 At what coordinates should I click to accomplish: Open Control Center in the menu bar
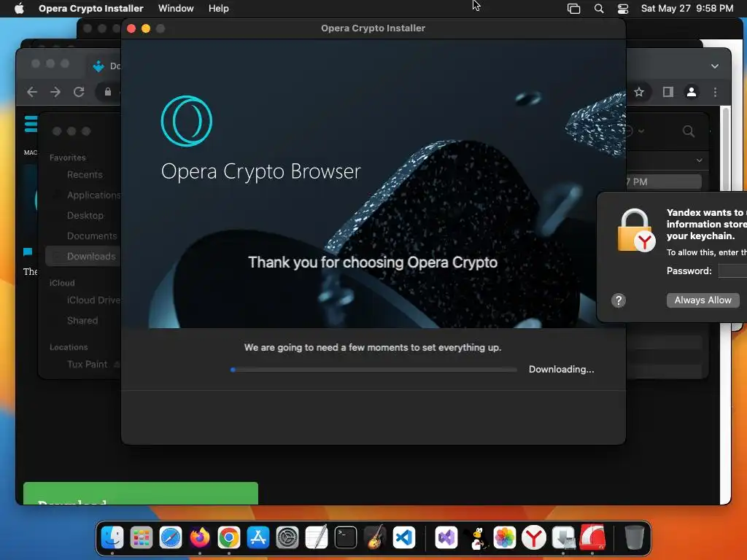623,8
